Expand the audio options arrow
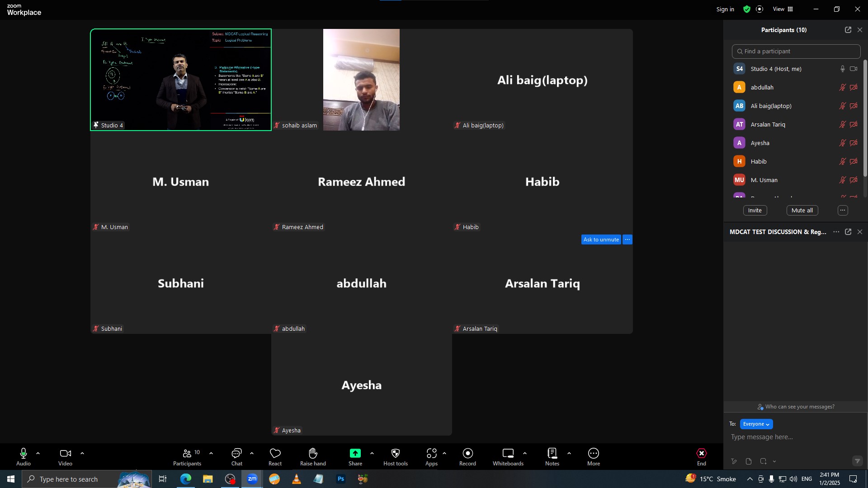 click(38, 453)
